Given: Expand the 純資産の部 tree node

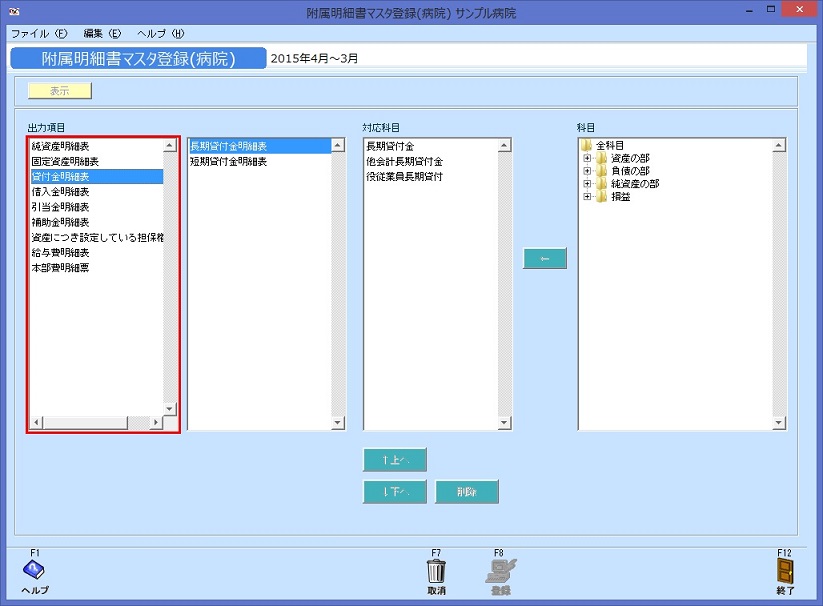Looking at the screenshot, I should click(587, 182).
